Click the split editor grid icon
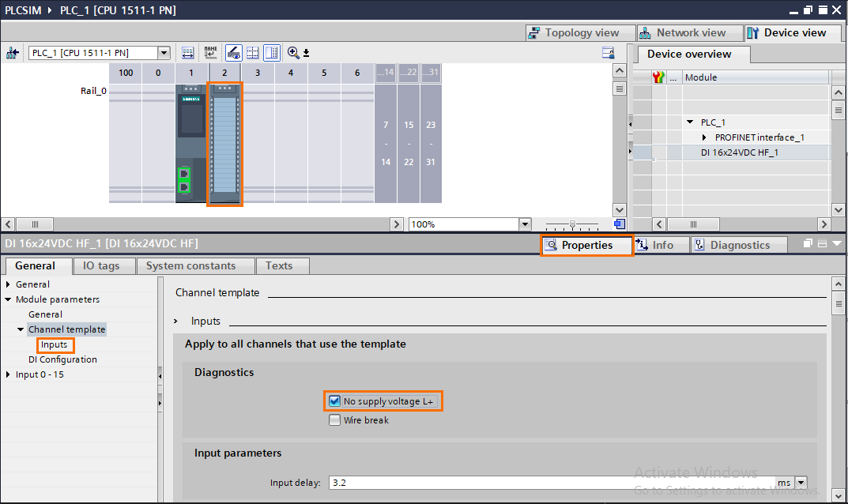848x504 pixels. pos(254,52)
